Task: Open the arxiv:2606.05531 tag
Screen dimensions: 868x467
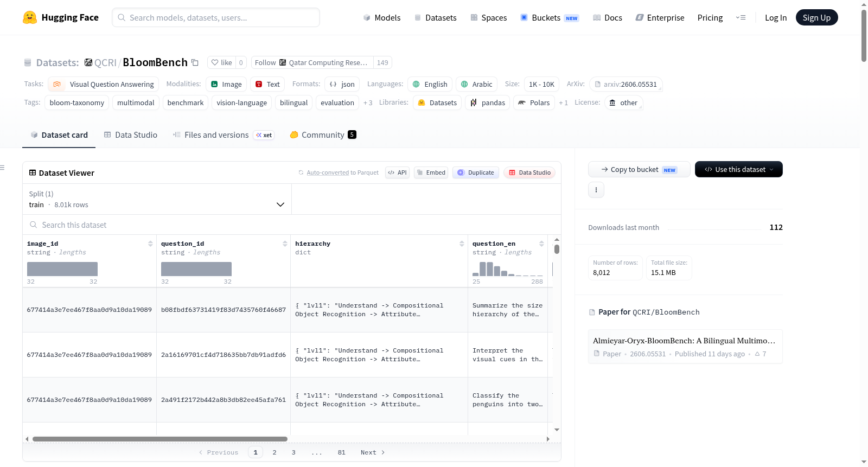Action: (626, 84)
